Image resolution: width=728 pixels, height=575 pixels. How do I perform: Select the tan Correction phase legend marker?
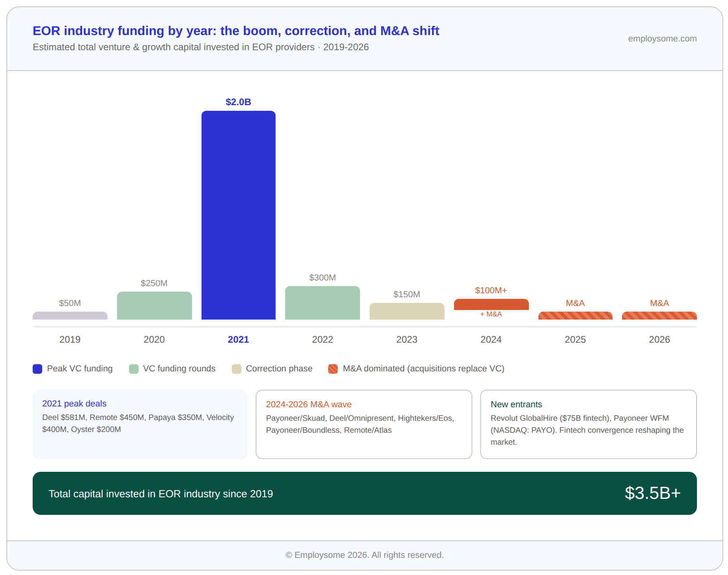pos(237,369)
